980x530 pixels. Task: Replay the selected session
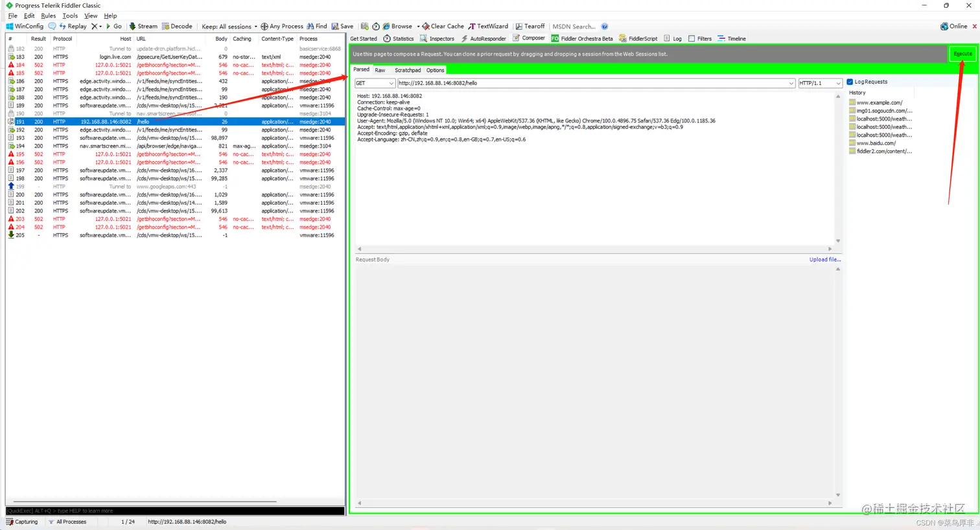click(x=73, y=27)
